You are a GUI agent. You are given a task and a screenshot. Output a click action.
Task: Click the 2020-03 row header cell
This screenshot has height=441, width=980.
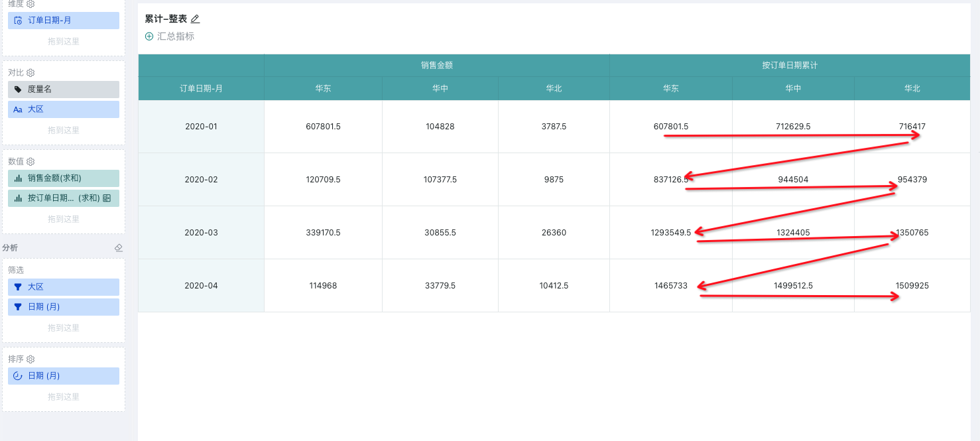(x=201, y=233)
